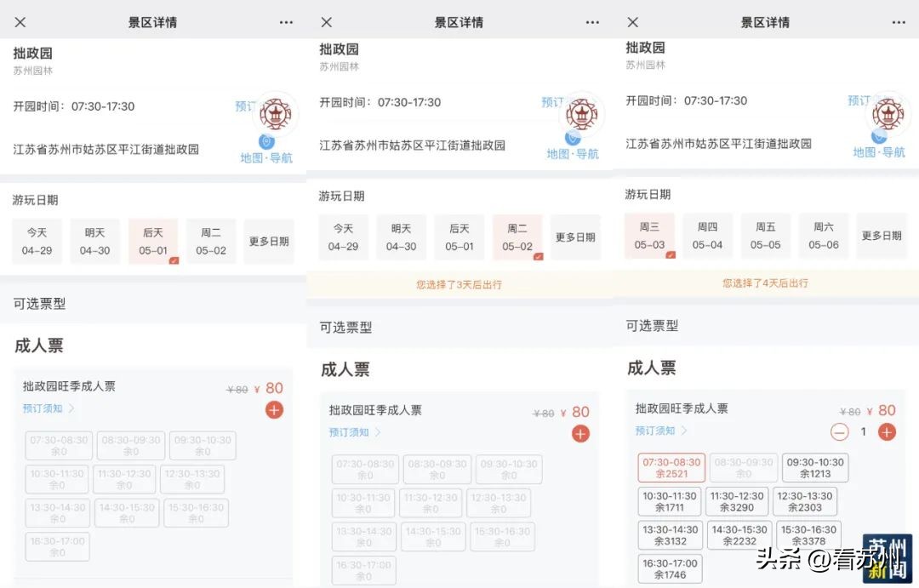Select the 周三 05-03 travel date

tap(649, 234)
